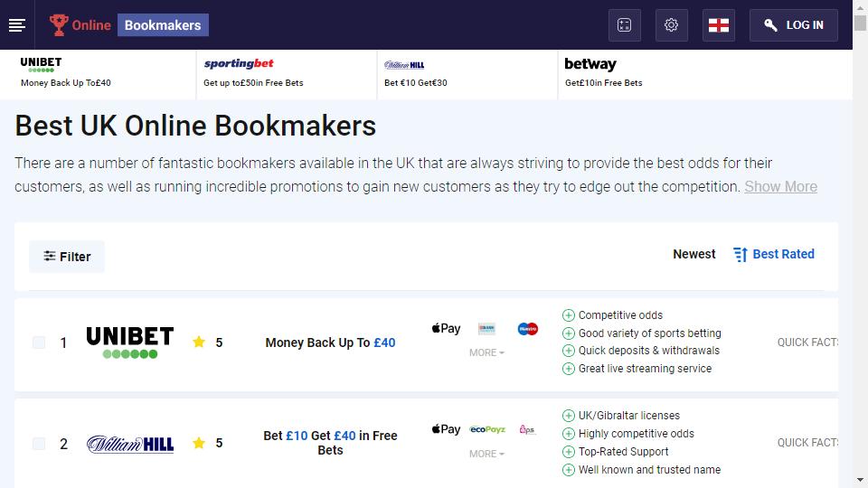Screen dimensions: 868x488
Task: Open the settings gear in header
Action: click(672, 25)
